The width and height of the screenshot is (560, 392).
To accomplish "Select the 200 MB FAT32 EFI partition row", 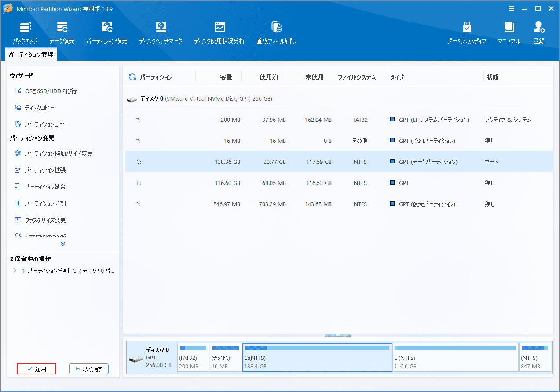I will (339, 120).
